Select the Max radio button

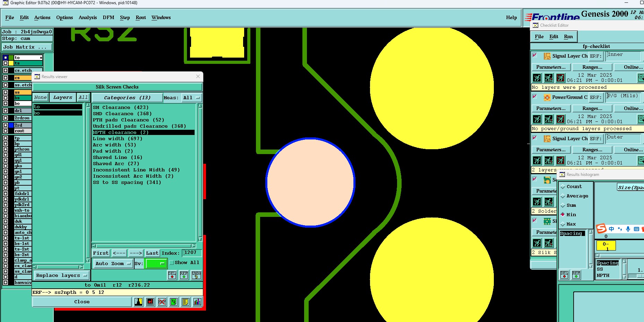click(563, 224)
